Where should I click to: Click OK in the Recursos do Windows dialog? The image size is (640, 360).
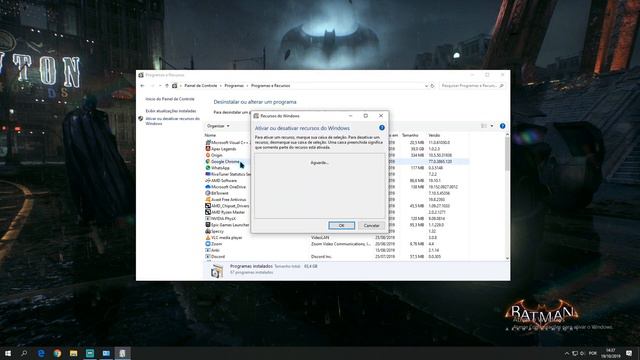pos(342,225)
